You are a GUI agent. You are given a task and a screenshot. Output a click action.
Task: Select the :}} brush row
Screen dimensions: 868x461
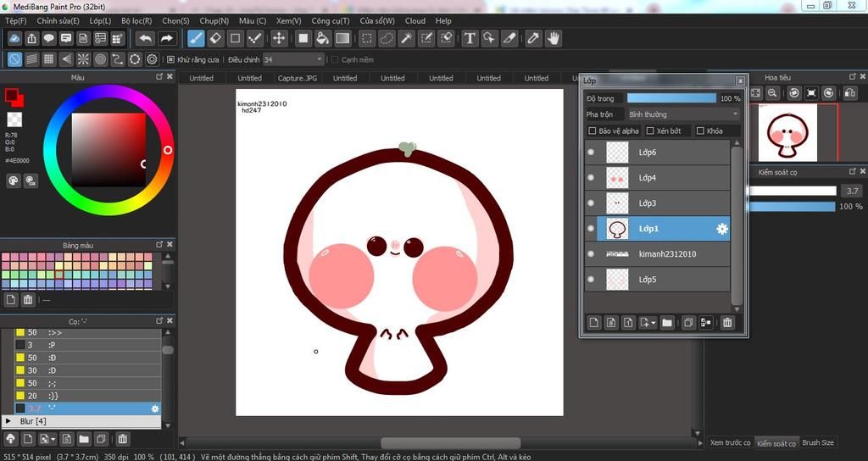click(x=87, y=396)
